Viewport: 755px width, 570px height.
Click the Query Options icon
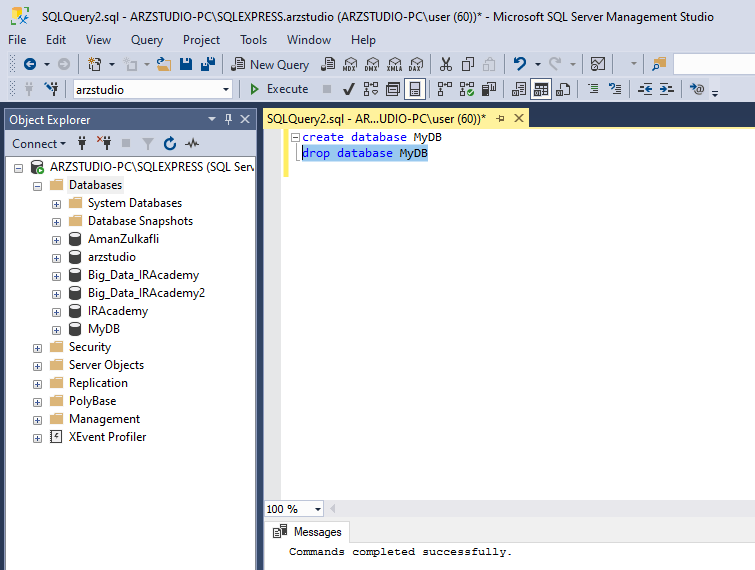393,89
